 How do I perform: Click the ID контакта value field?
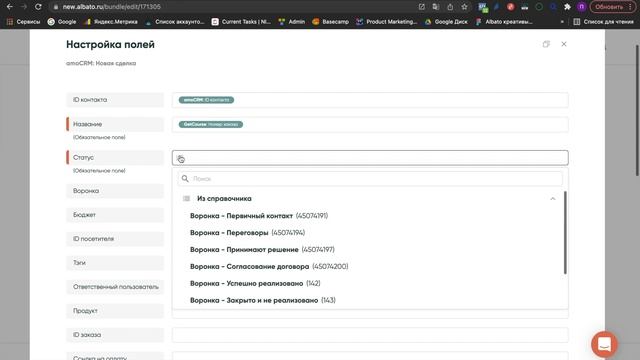[x=370, y=100]
